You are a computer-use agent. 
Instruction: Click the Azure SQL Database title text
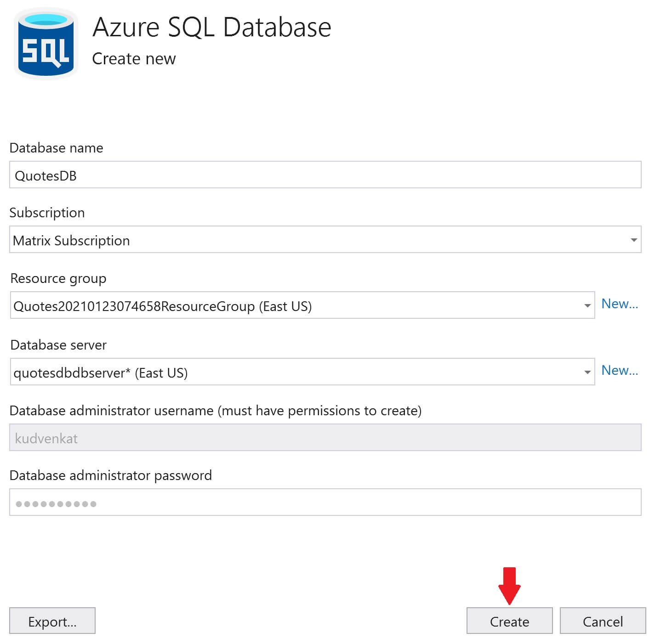(x=212, y=27)
